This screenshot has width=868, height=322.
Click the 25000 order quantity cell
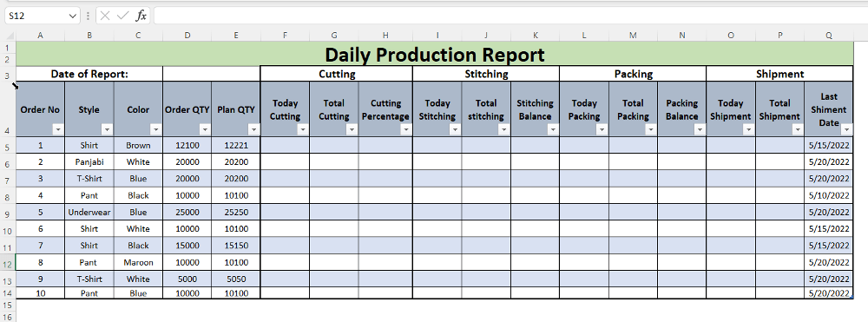pyautogui.click(x=187, y=212)
